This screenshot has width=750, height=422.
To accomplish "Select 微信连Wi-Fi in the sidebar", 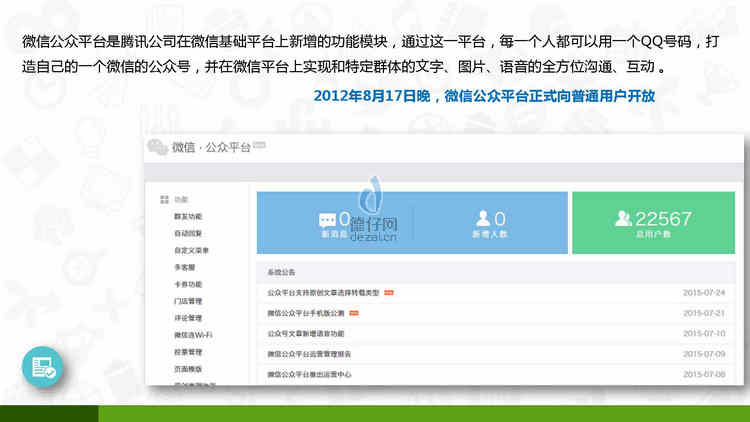I will (193, 335).
